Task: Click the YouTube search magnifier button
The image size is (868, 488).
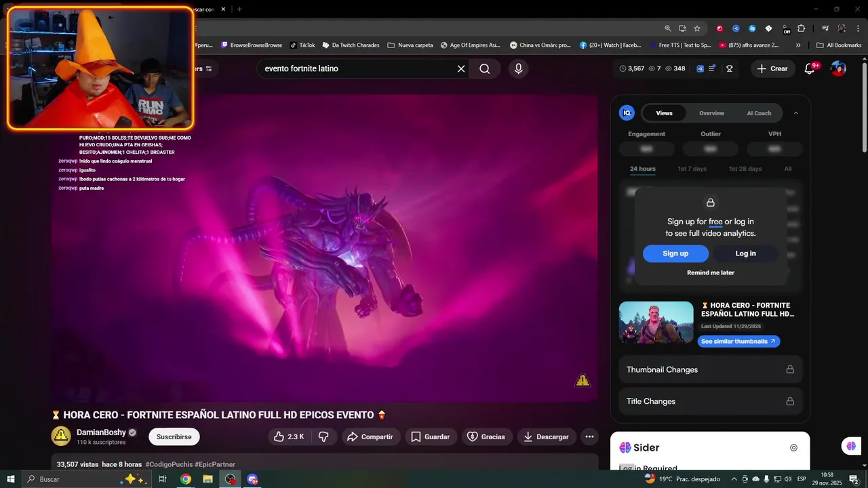Action: (484, 68)
